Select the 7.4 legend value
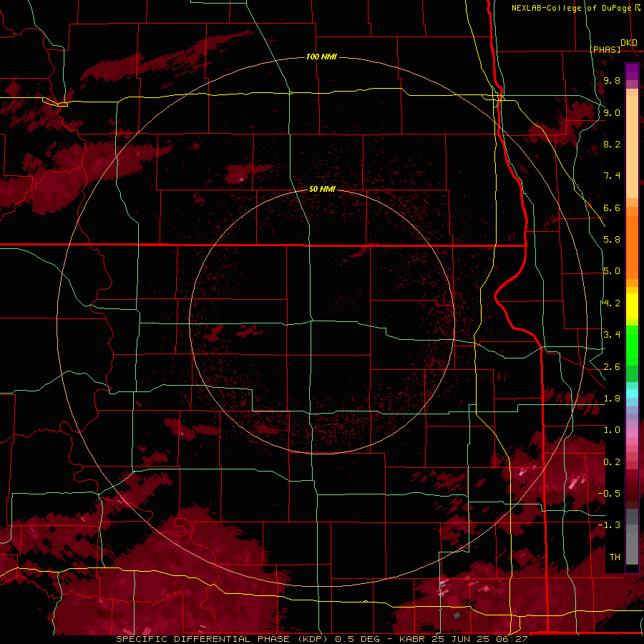Image resolution: width=644 pixels, height=644 pixels. point(612,176)
